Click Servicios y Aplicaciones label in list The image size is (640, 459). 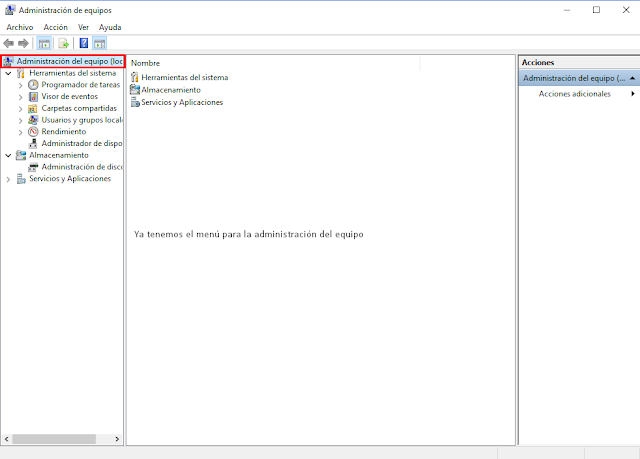(x=182, y=102)
